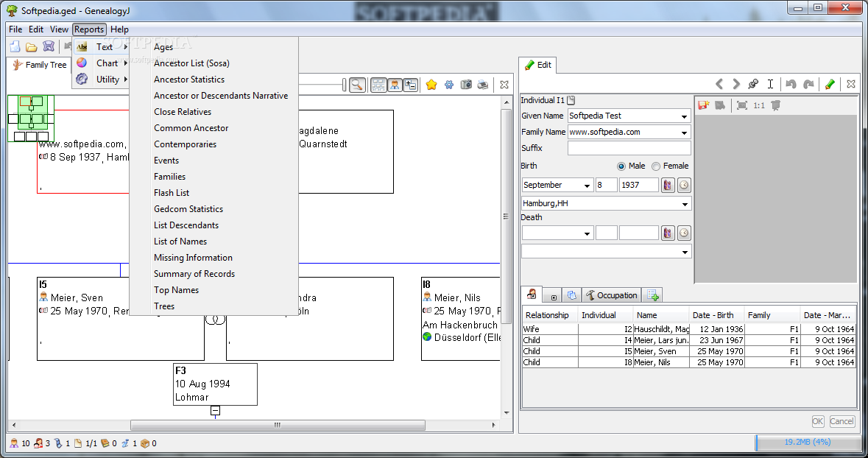This screenshot has width=868, height=458.
Task: Go back with the left chevron in Edit panel
Action: (719, 84)
